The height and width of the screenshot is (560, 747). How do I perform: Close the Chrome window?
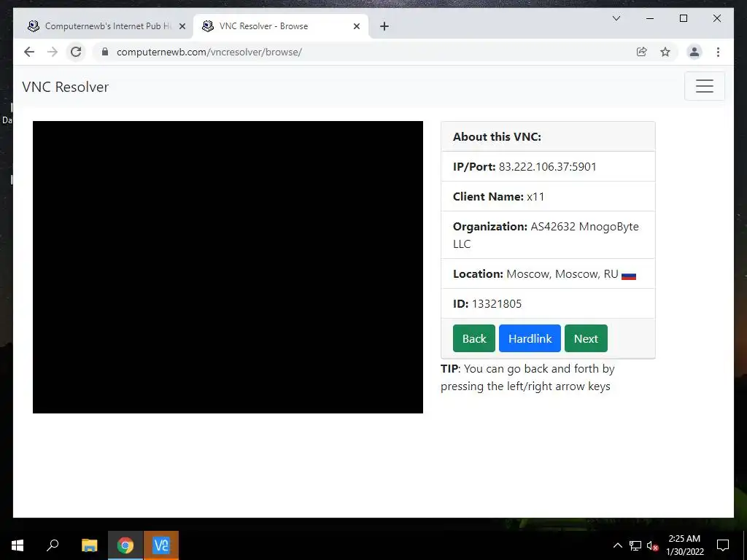(716, 18)
